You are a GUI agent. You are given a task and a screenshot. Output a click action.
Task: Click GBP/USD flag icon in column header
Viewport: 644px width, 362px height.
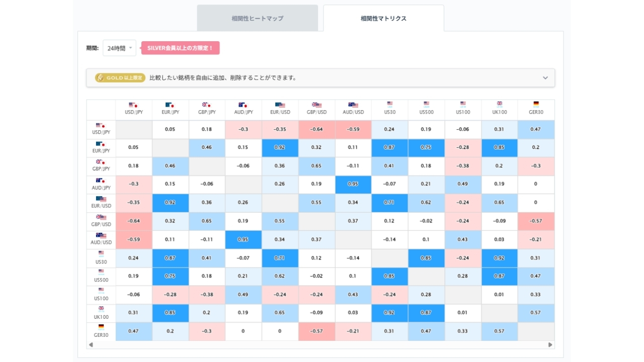[x=316, y=105]
